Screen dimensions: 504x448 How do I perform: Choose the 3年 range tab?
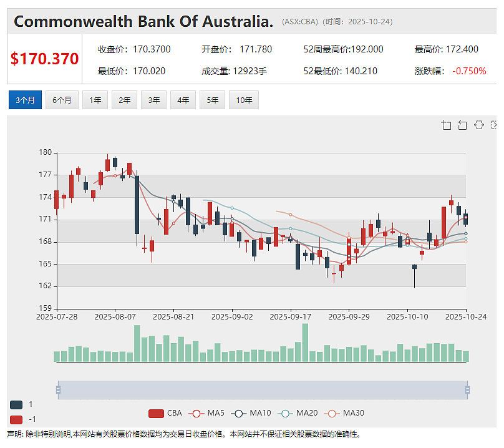point(154,100)
